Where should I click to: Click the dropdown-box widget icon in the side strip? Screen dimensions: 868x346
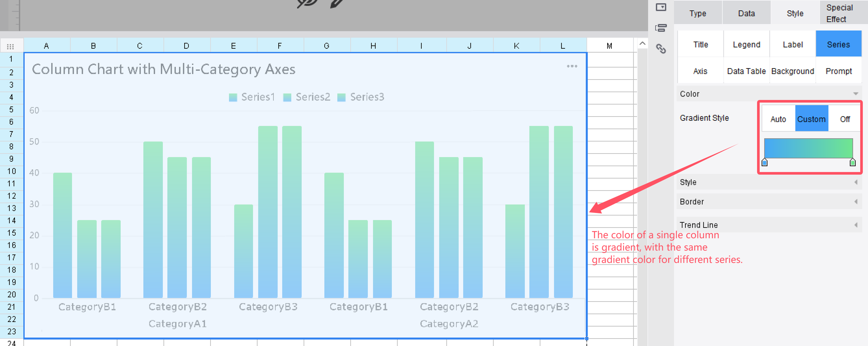(x=661, y=7)
